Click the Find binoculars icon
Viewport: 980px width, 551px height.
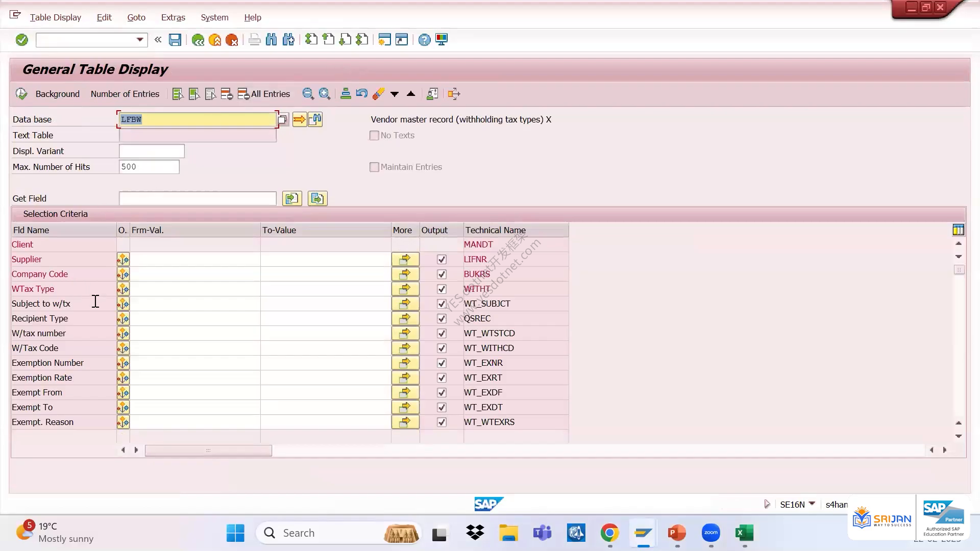coord(272,40)
